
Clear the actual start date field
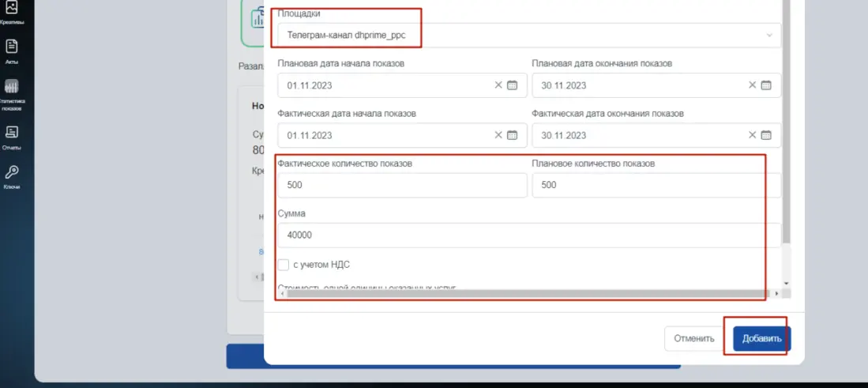click(498, 135)
